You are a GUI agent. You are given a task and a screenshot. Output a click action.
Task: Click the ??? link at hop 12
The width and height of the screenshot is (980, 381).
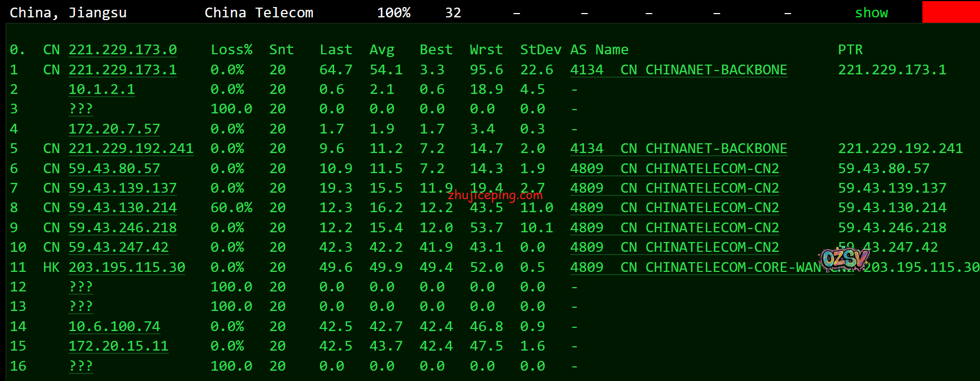(x=80, y=287)
